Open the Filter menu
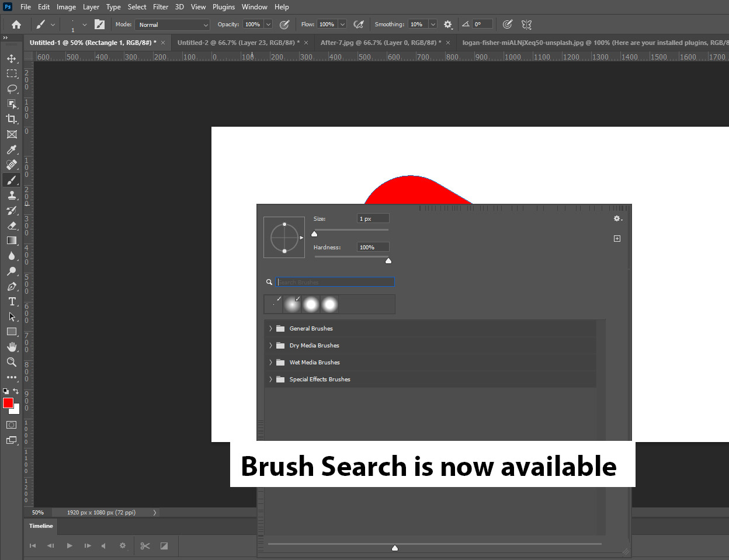Viewport: 729px width, 560px height. click(161, 7)
